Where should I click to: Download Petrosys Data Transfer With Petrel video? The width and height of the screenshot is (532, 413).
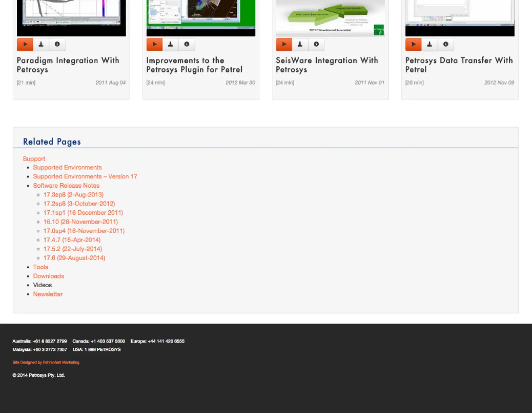[429, 44]
